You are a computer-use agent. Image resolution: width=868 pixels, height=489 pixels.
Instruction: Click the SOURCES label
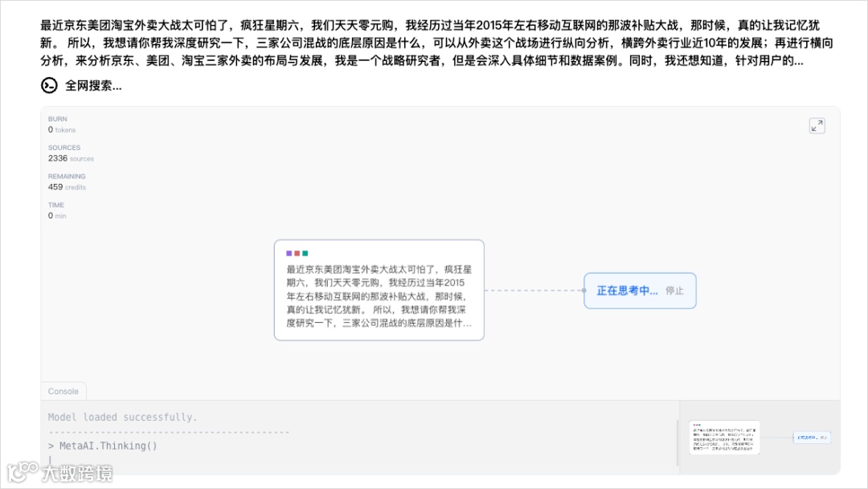pos(64,148)
